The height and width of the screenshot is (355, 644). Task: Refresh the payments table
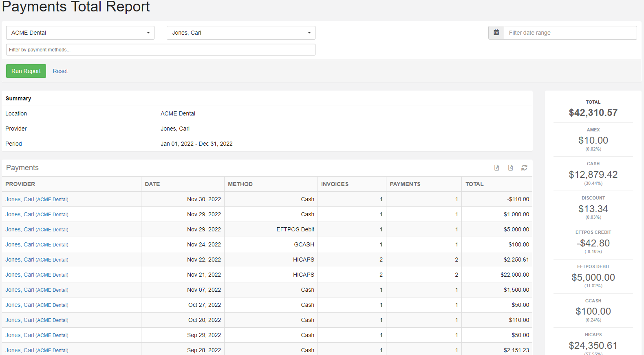click(x=524, y=168)
